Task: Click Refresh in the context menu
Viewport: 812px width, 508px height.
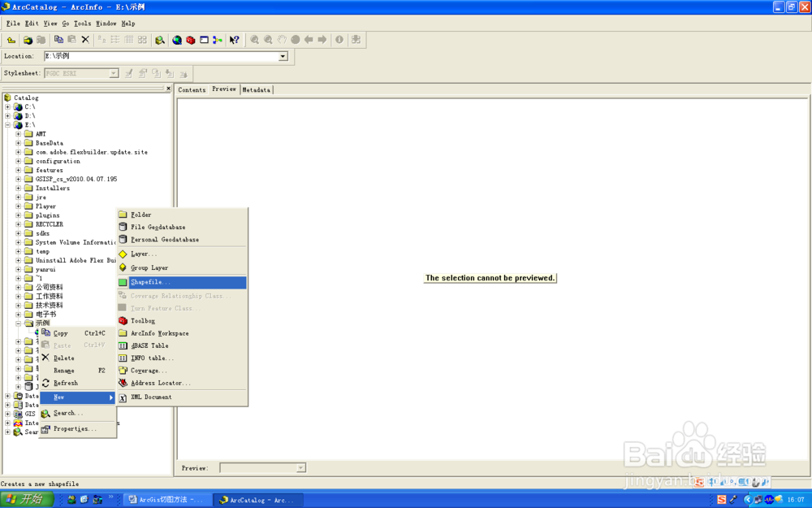Action: 78,383
